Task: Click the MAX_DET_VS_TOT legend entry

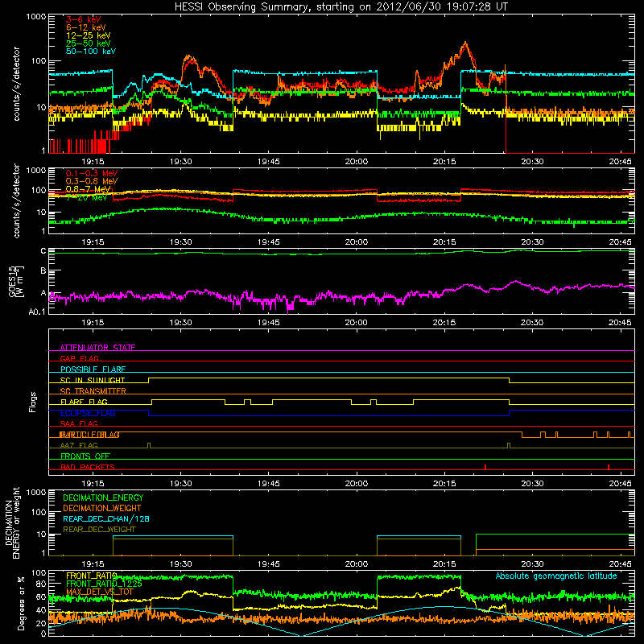Action: tap(100, 592)
